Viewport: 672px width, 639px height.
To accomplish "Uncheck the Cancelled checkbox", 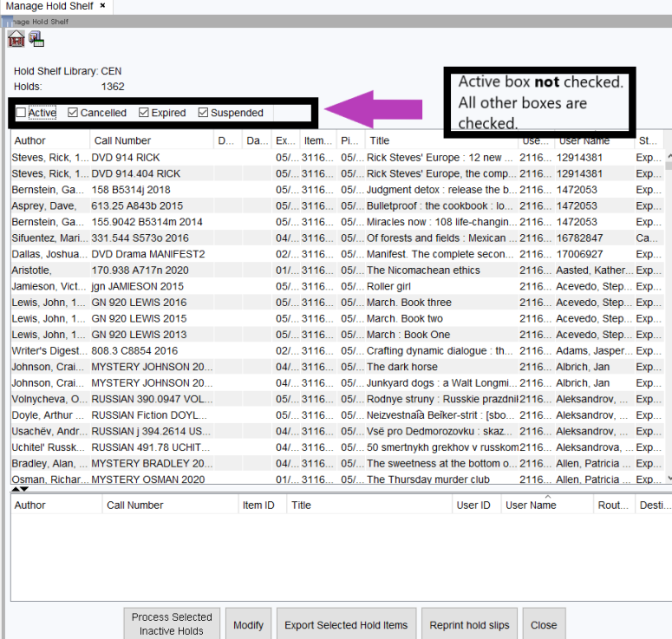I will 73,113.
